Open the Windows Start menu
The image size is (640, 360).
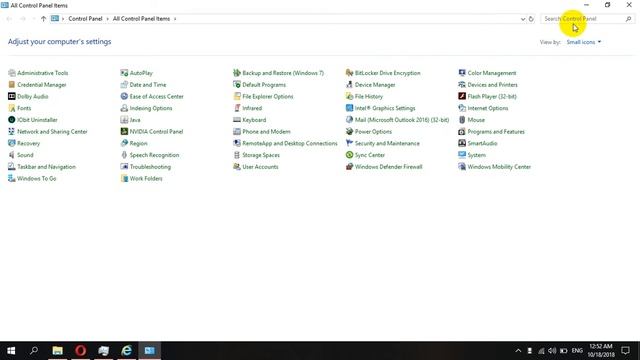11,351
